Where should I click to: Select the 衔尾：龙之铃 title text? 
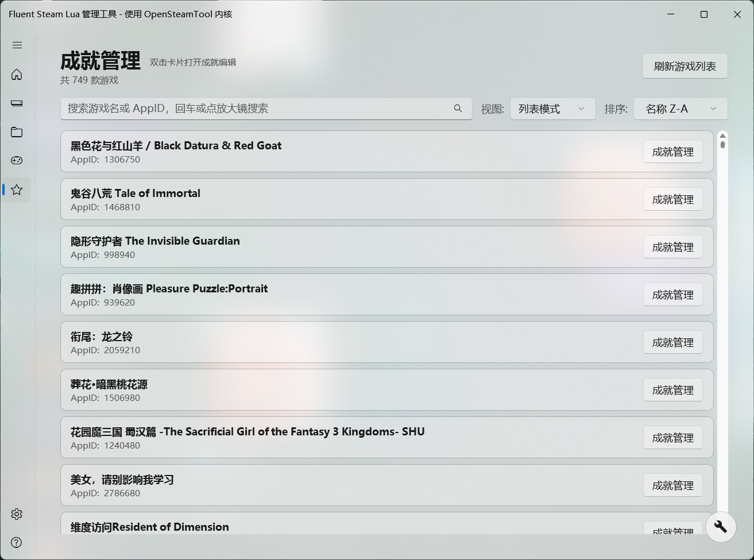[102, 336]
